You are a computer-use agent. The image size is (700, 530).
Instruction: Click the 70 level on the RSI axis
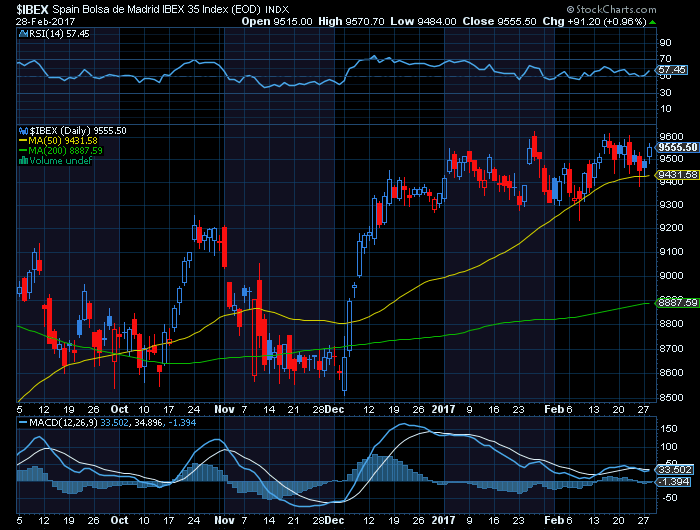click(665, 59)
